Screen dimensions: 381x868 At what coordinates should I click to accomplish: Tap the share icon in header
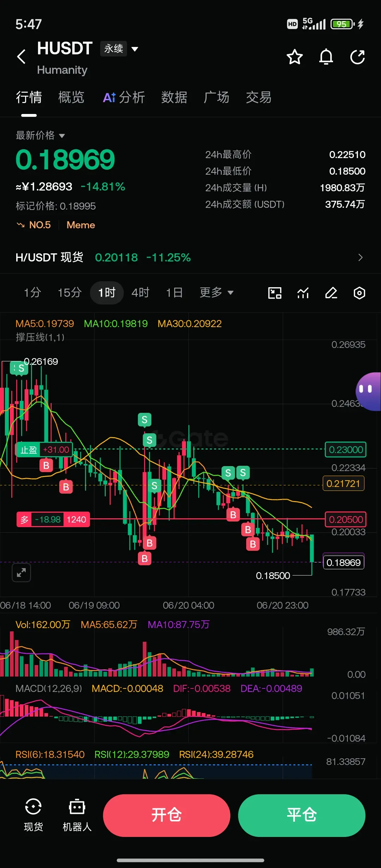[357, 57]
